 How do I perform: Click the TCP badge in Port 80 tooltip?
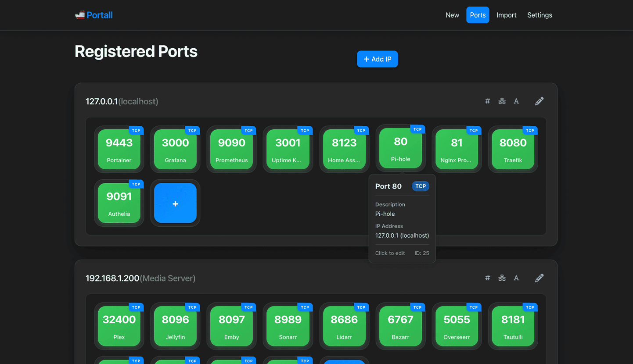pyautogui.click(x=421, y=186)
